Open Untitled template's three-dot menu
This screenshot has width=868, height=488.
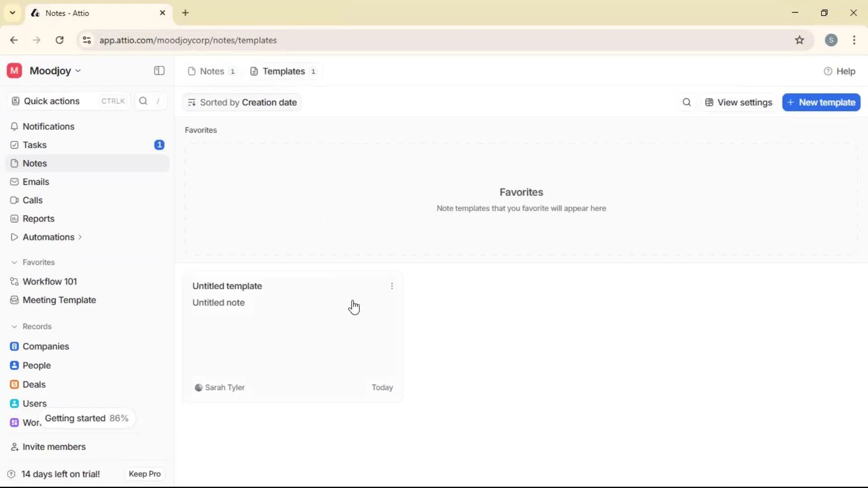pyautogui.click(x=392, y=286)
